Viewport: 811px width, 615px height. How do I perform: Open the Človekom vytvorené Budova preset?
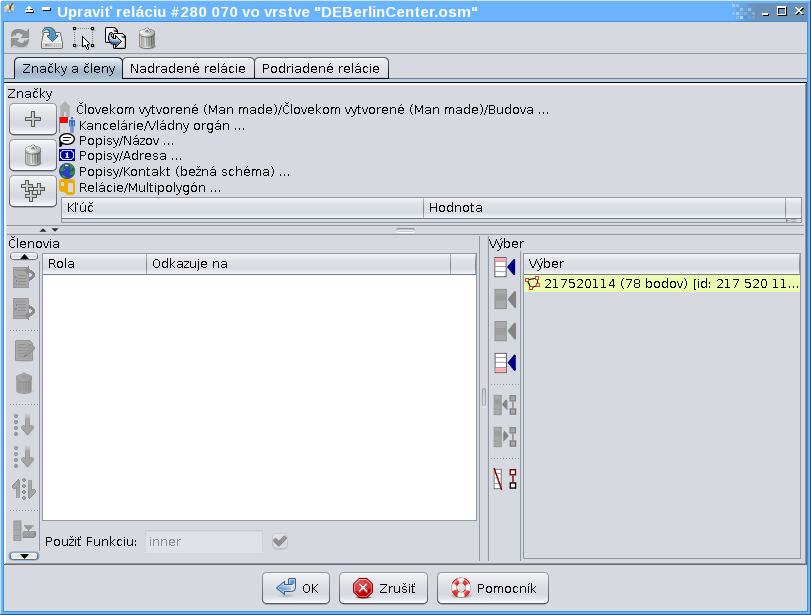coord(312,110)
